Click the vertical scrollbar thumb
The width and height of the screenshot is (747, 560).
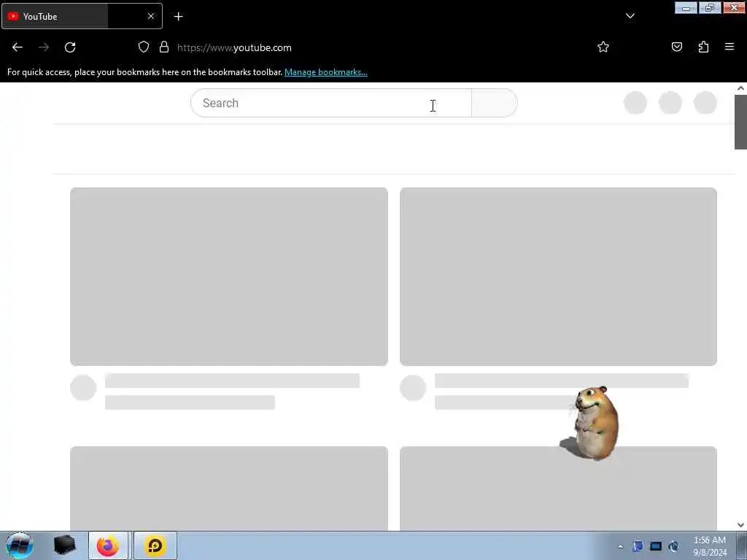(x=740, y=122)
